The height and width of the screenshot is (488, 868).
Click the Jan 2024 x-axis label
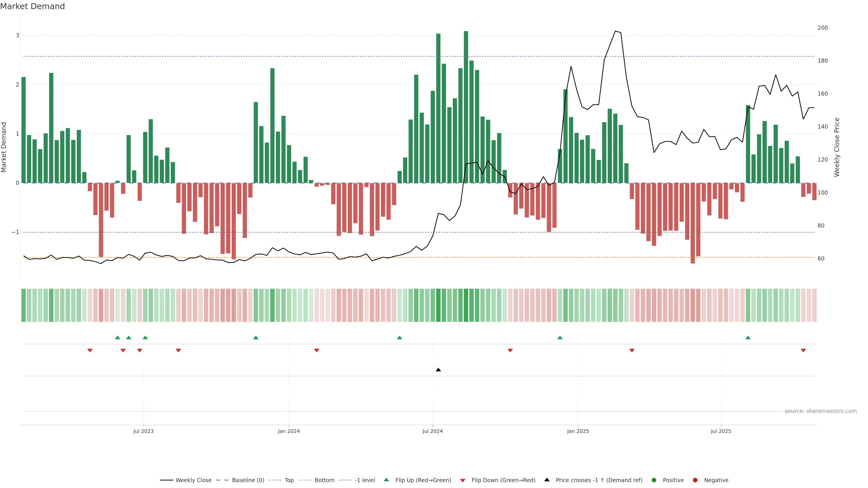pos(288,431)
